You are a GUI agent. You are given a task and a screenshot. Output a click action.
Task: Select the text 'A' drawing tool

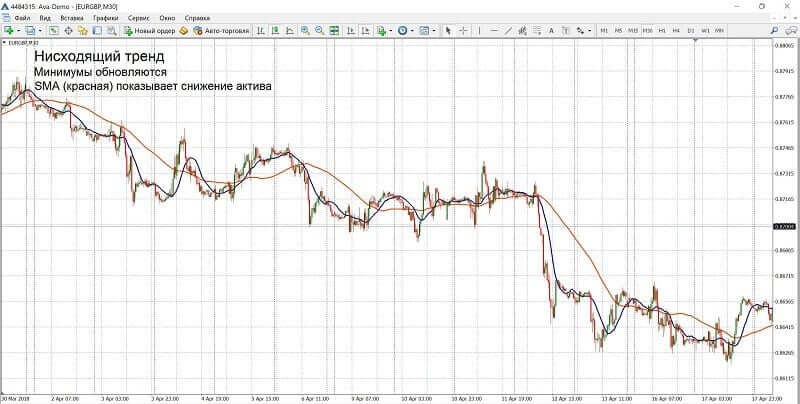tap(552, 31)
